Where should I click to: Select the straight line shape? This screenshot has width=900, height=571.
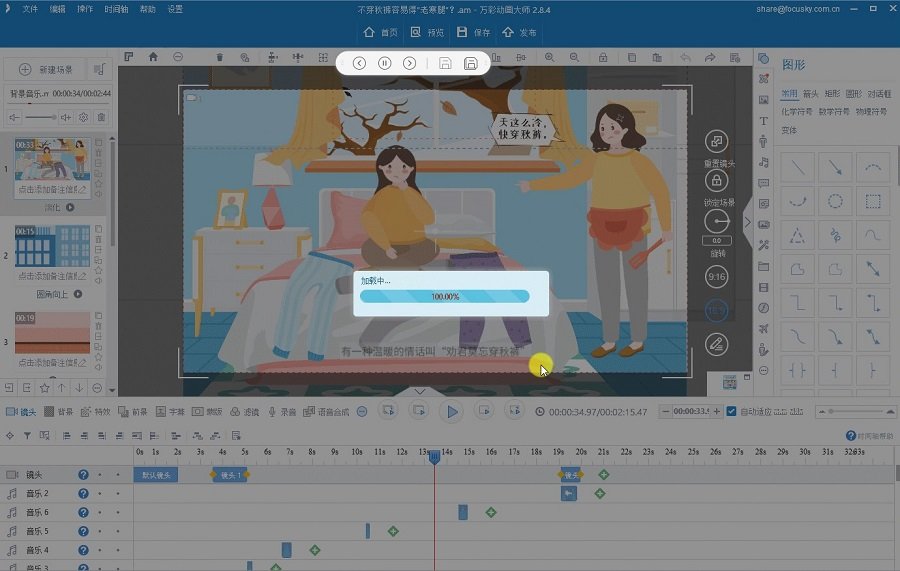pos(798,167)
